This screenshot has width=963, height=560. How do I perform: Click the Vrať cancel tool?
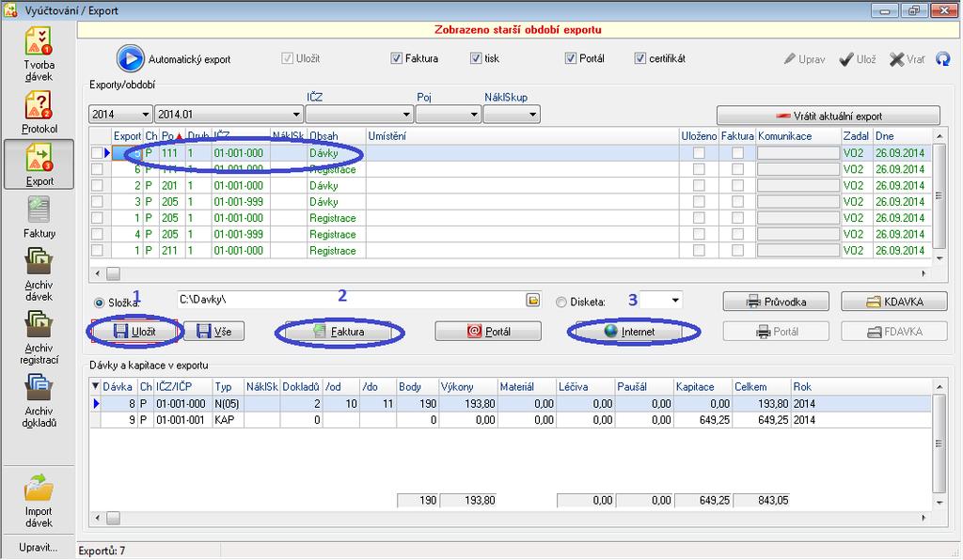(x=907, y=59)
